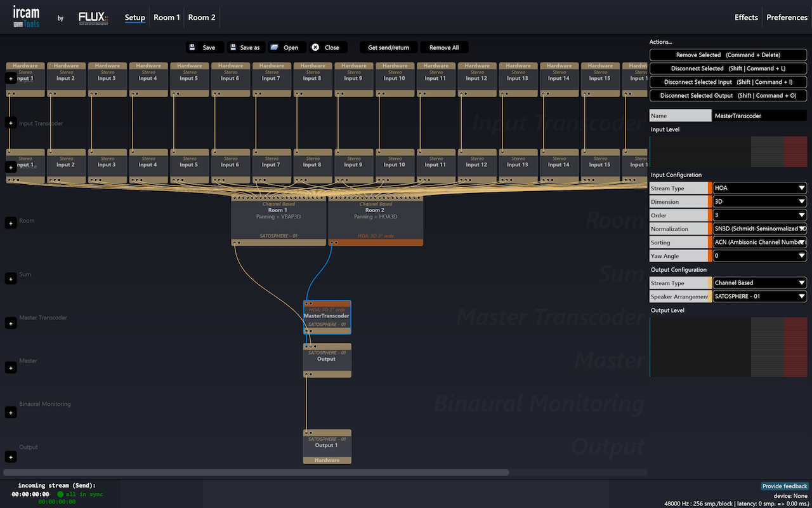812x508 pixels.
Task: Open the Room 2 tab
Action: pos(202,17)
